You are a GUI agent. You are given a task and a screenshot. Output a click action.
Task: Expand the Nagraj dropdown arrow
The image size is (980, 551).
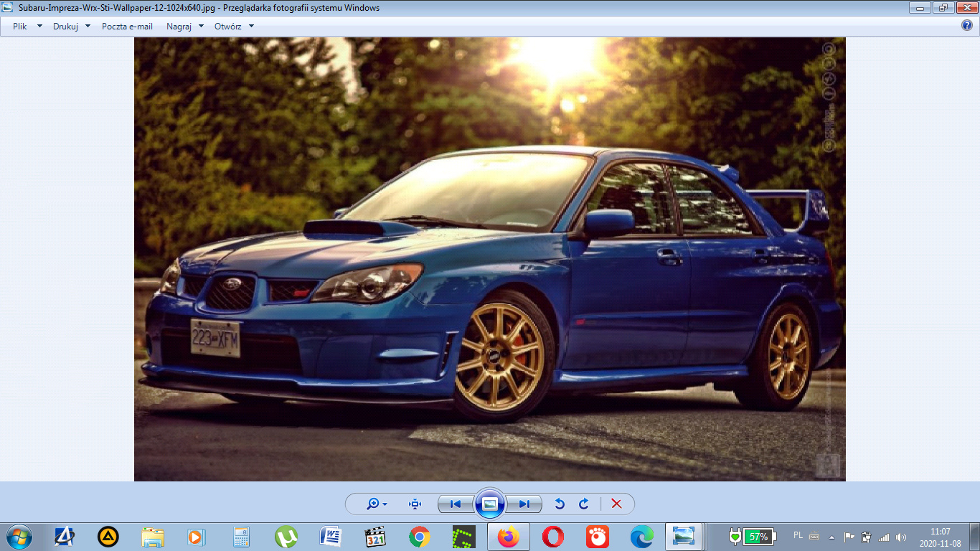[x=201, y=27]
